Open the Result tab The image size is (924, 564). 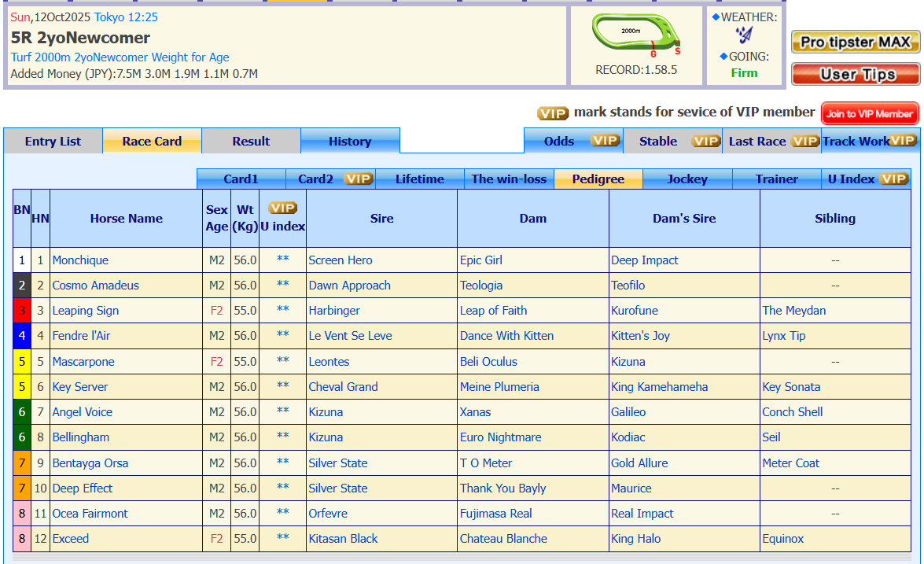pyautogui.click(x=251, y=142)
